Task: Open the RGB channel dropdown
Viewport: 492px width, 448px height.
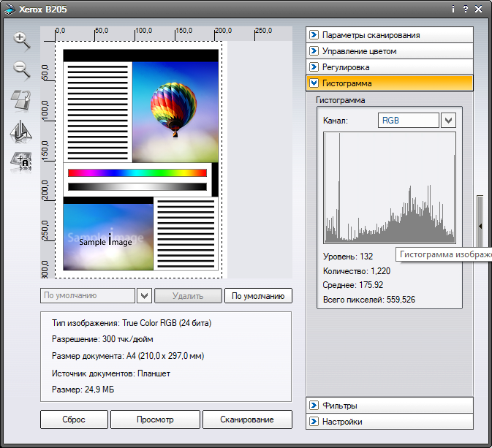Action: tap(448, 121)
